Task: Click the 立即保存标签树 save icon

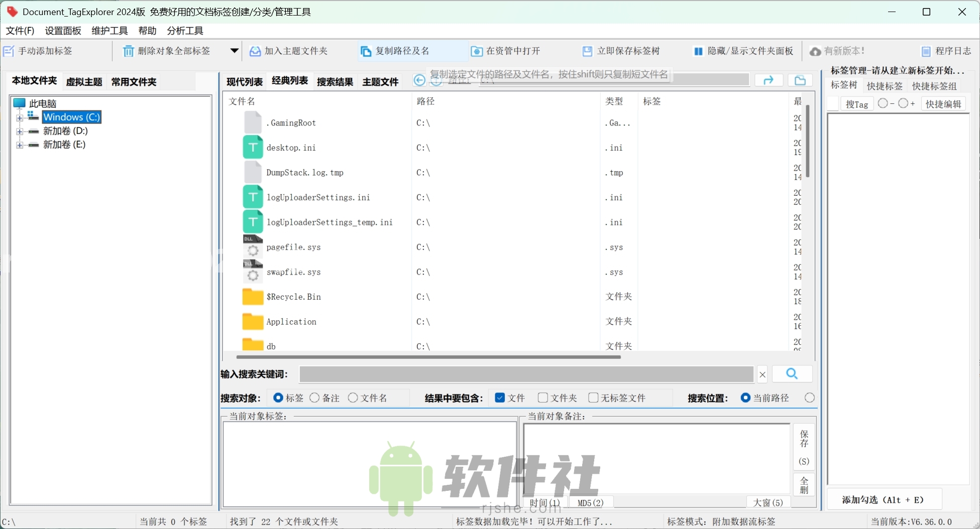Action: click(x=587, y=51)
